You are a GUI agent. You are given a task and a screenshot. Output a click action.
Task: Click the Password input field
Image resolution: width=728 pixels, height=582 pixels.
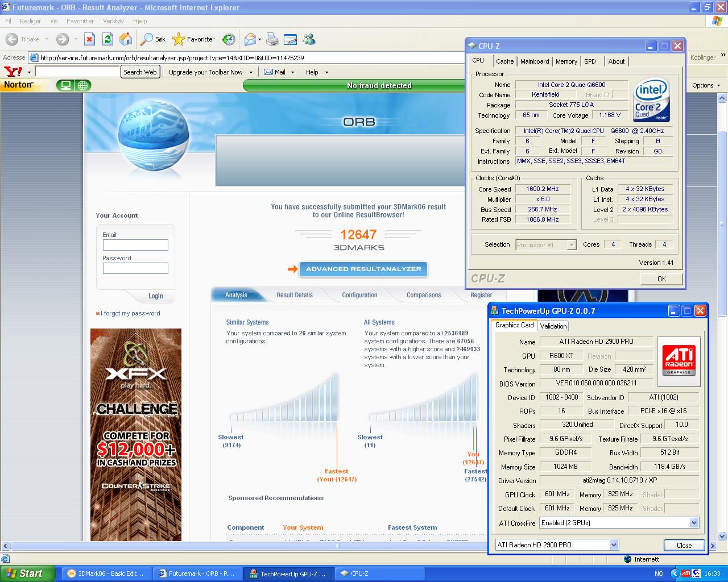(x=135, y=268)
